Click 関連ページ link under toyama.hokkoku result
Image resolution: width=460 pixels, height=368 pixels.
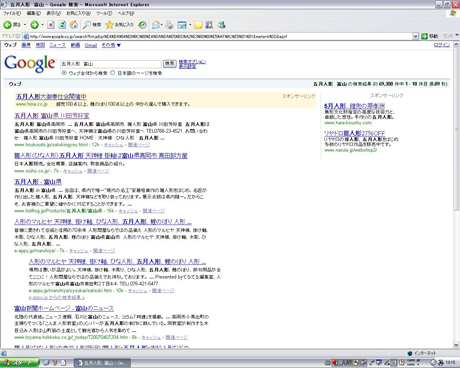(x=177, y=337)
